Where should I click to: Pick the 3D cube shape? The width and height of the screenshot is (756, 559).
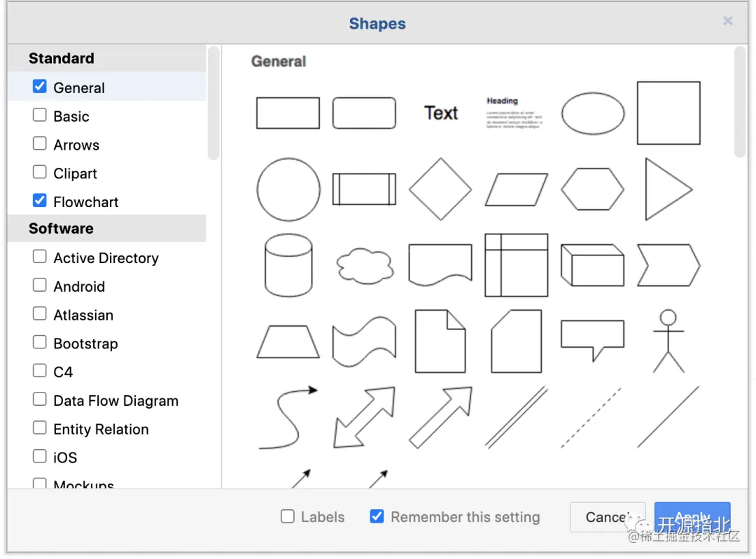[592, 265]
